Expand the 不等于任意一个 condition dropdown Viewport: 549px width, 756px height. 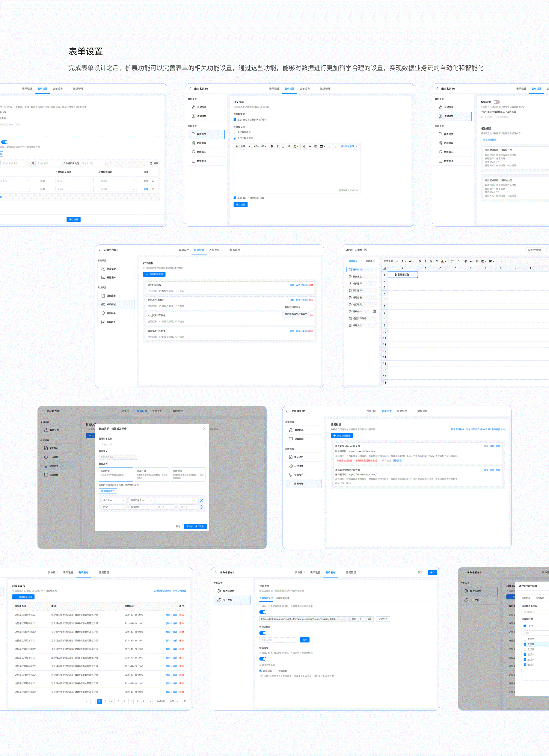[x=141, y=500]
